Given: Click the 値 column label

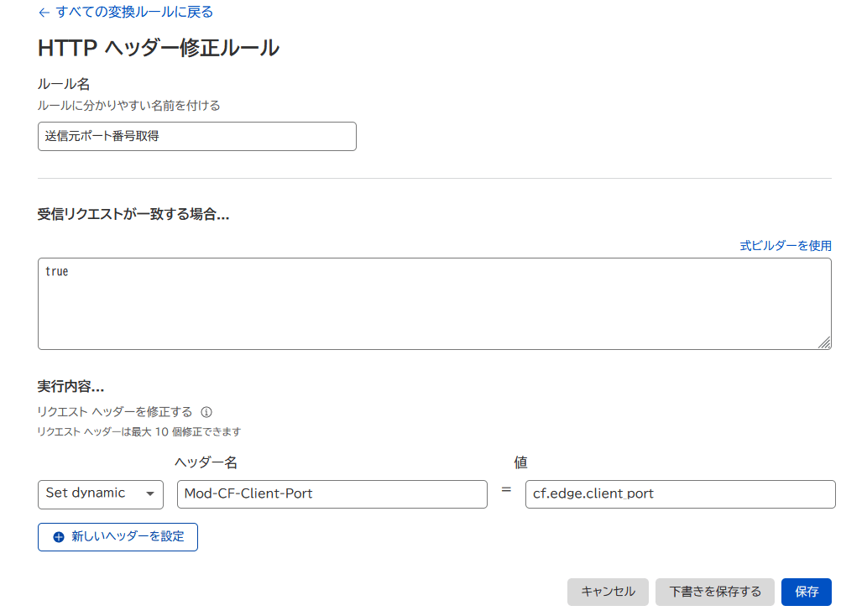Looking at the screenshot, I should (520, 462).
